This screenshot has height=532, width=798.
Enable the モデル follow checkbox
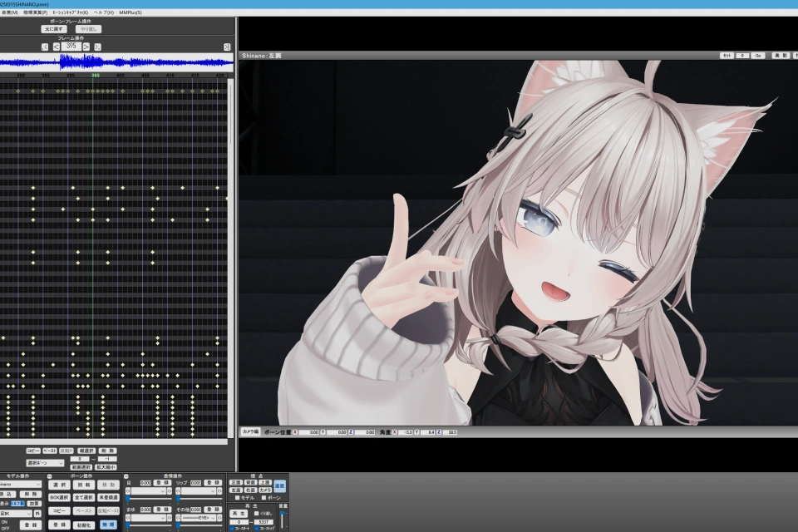tap(237, 498)
